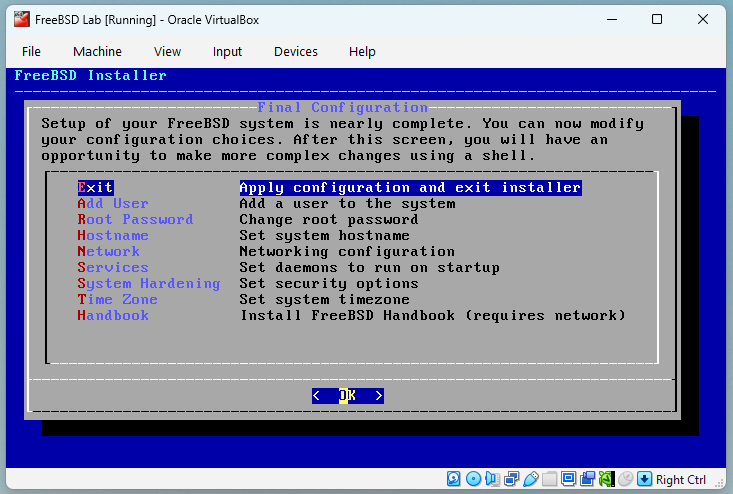Screen dimensions: 733x494
Task: Click the VirtualBox icon in title bar
Action: click(22, 20)
